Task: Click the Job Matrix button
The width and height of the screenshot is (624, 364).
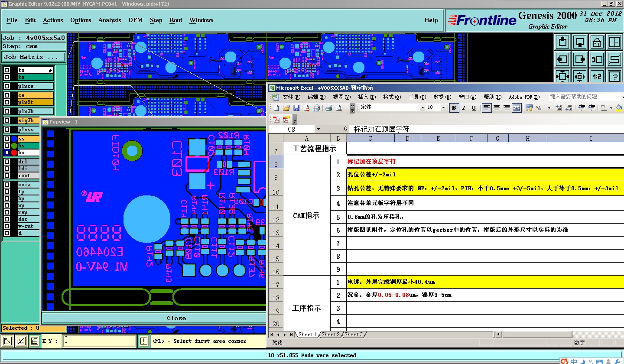Action: (x=34, y=57)
